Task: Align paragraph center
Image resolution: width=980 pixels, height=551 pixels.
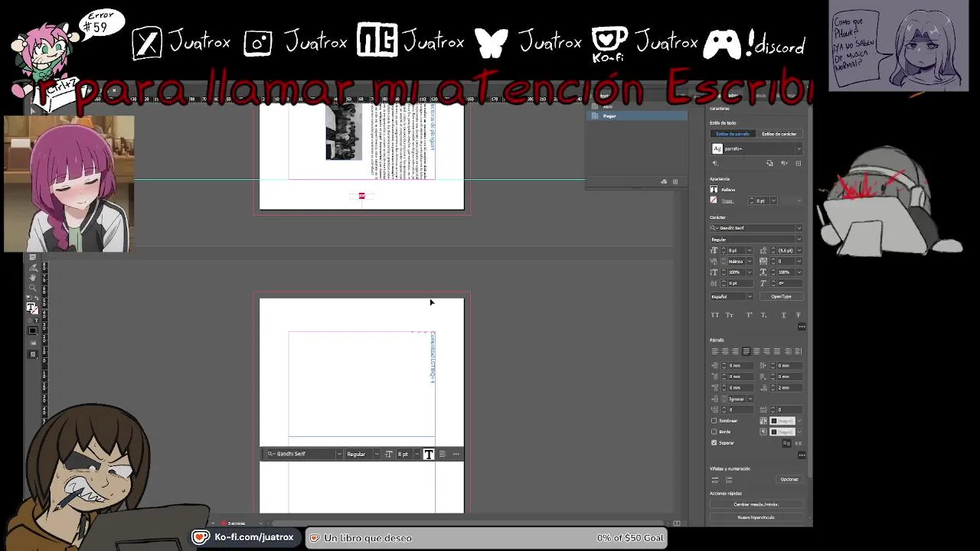Action: [x=725, y=350]
